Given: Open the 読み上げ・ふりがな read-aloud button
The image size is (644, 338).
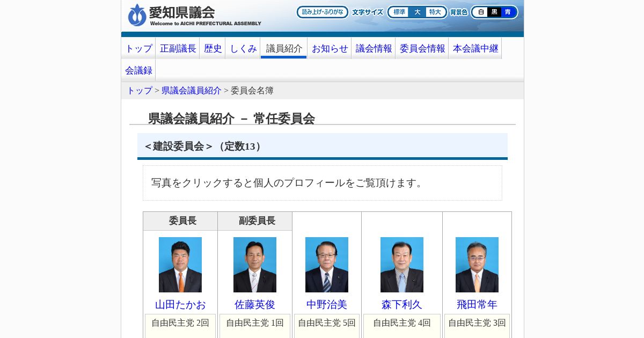Looking at the screenshot, I should click(x=323, y=12).
